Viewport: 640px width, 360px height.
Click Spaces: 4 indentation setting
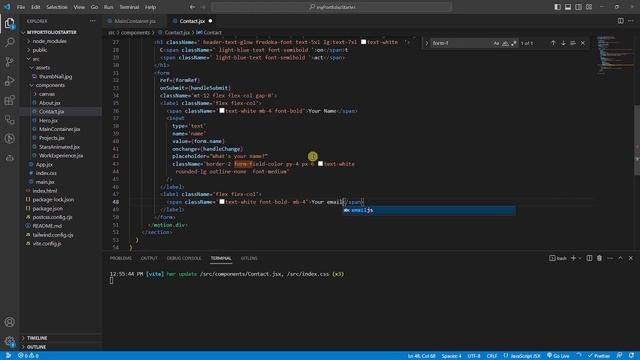(451, 356)
